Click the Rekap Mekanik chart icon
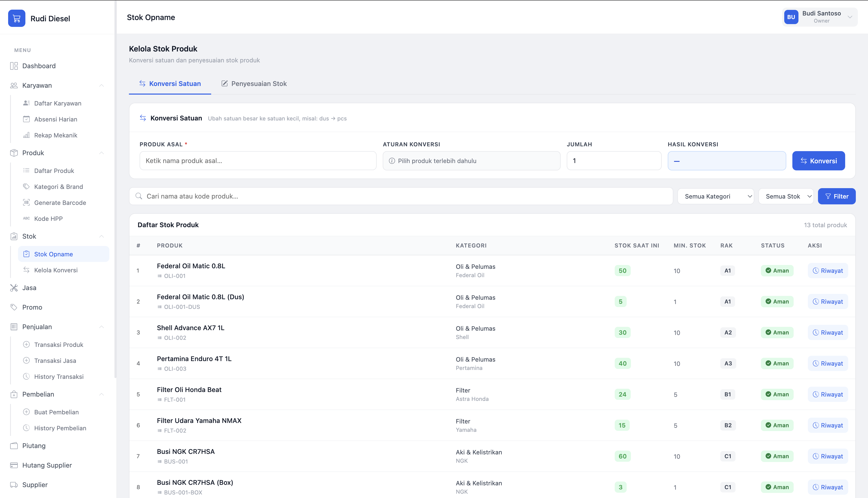The image size is (868, 498). pos(26,135)
